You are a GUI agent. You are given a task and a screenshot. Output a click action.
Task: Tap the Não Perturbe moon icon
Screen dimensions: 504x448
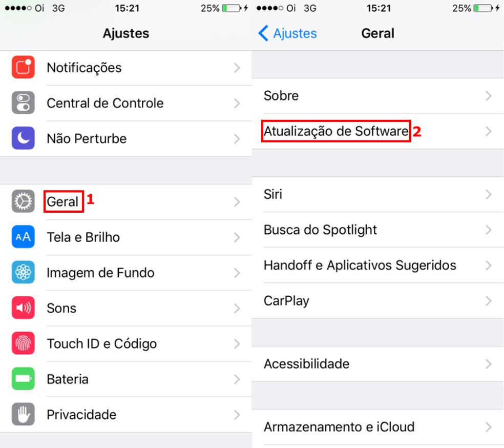23,138
